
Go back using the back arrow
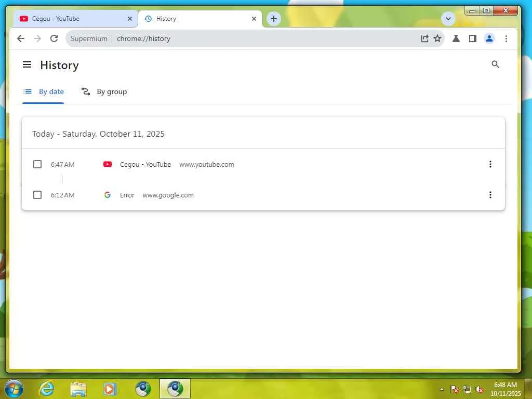[x=21, y=38]
